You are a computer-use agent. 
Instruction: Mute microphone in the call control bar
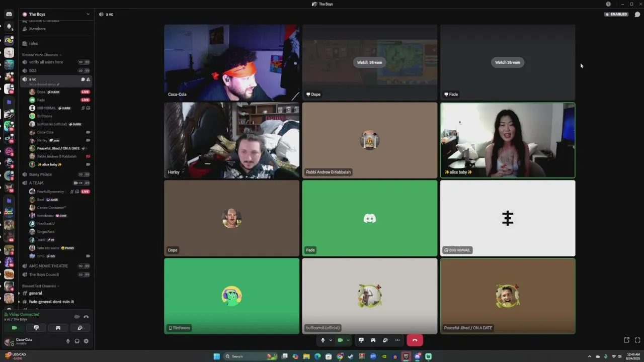point(323,340)
